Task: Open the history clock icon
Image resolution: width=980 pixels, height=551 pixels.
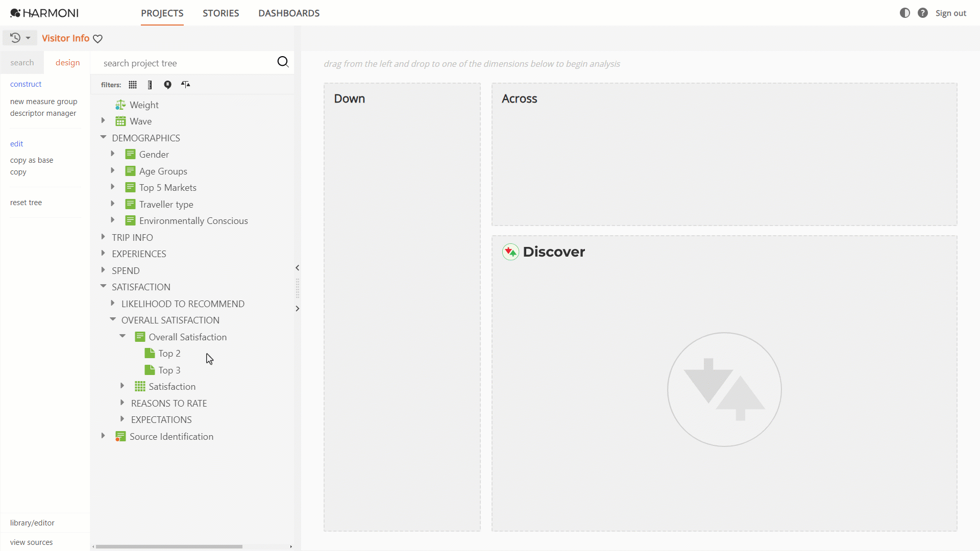Action: [x=15, y=38]
